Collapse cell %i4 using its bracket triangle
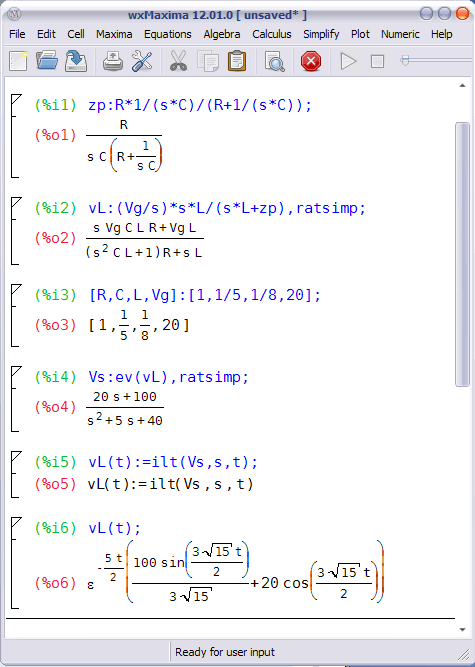 15,372
